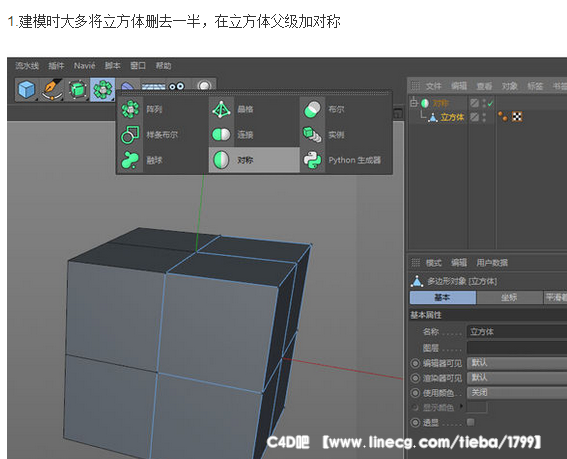Open the subdivision surface cube icon
Image resolution: width=567 pixels, height=459 pixels.
point(77,89)
